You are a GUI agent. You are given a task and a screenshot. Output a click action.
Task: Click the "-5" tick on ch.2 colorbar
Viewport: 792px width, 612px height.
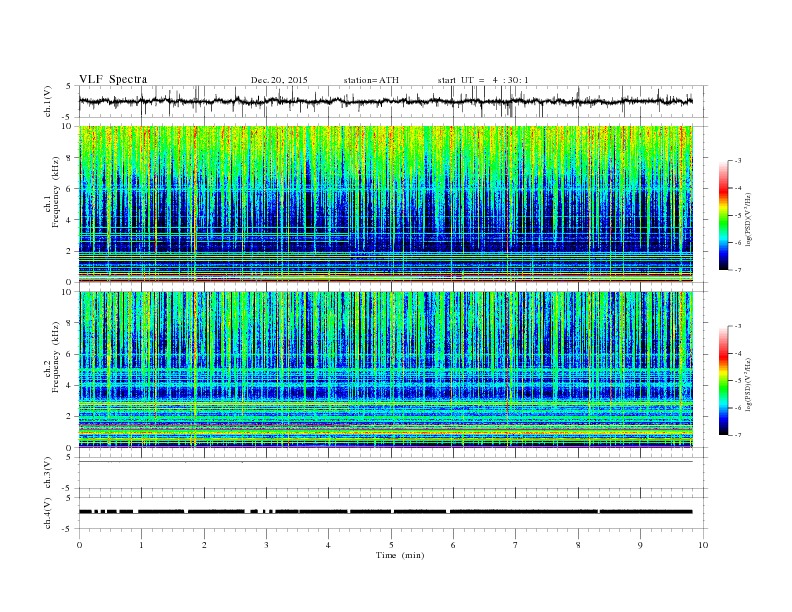pyautogui.click(x=738, y=381)
